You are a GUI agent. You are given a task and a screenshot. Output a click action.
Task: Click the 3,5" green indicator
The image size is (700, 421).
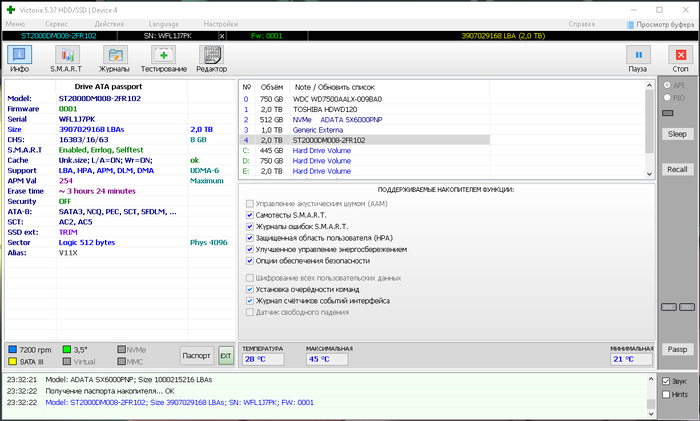click(x=67, y=350)
